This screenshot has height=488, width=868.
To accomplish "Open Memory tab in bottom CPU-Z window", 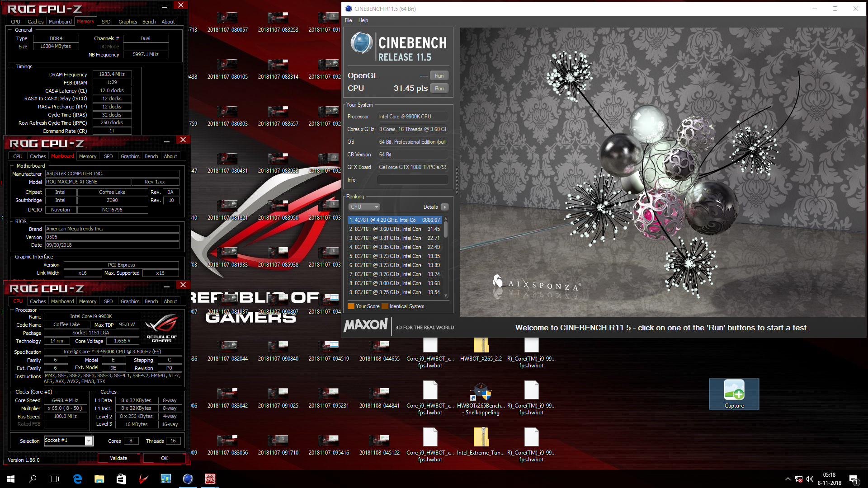I will [88, 301].
